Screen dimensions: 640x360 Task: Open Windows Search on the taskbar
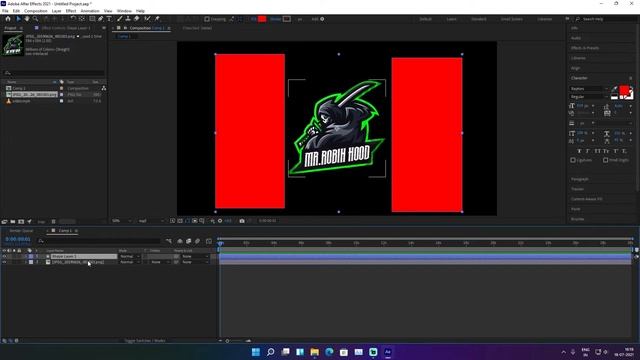tap(271, 352)
